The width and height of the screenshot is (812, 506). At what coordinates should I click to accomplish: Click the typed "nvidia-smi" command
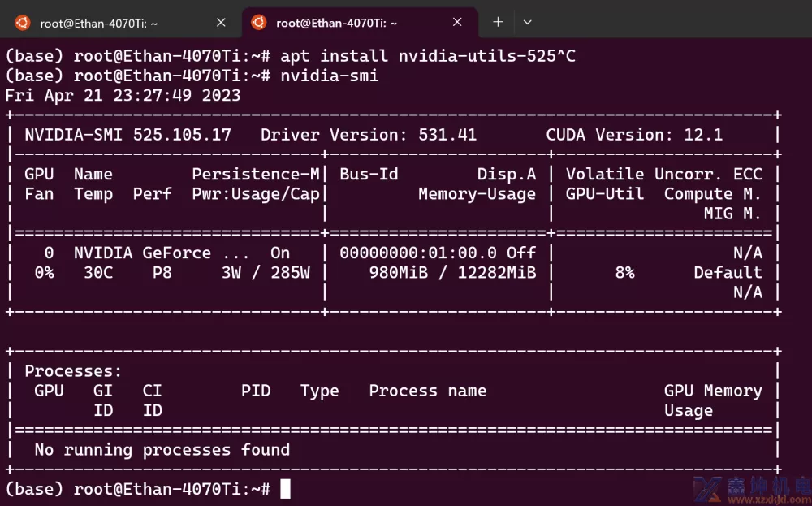330,76
